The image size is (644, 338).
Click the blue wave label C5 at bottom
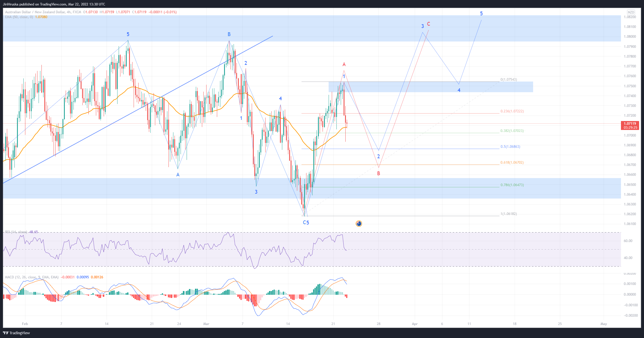306,222
